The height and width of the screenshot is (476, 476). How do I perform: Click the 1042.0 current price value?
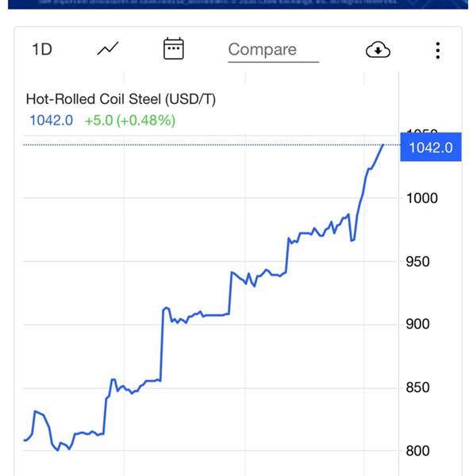coord(51,121)
